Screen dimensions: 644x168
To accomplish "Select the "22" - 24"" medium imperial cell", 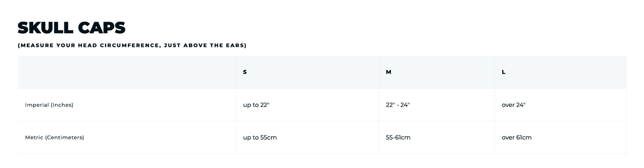I will pyautogui.click(x=398, y=105).
